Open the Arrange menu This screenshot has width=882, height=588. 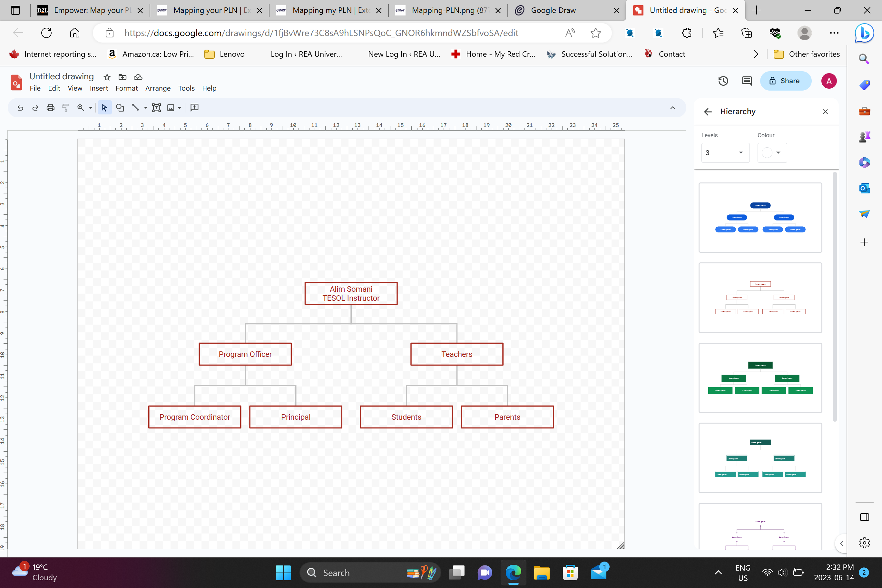(158, 89)
